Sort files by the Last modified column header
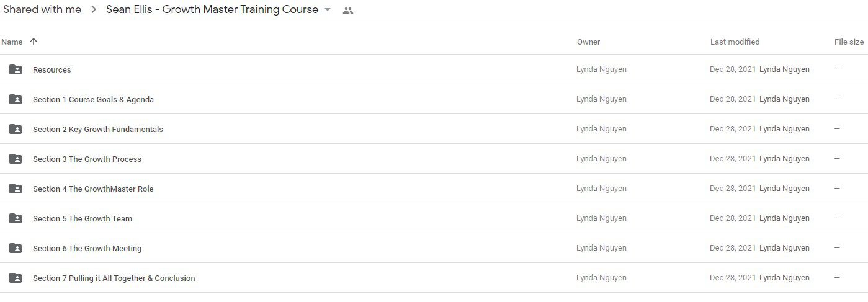This screenshot has height=302, width=868. tap(735, 42)
